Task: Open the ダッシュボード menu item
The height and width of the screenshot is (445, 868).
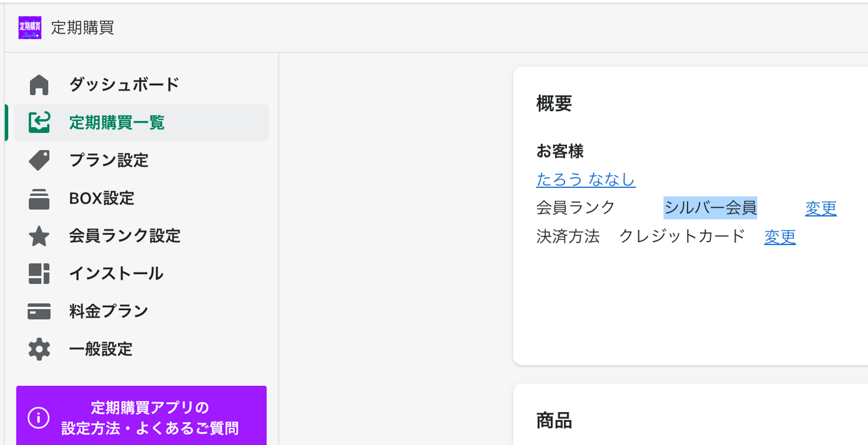Action: click(x=124, y=84)
